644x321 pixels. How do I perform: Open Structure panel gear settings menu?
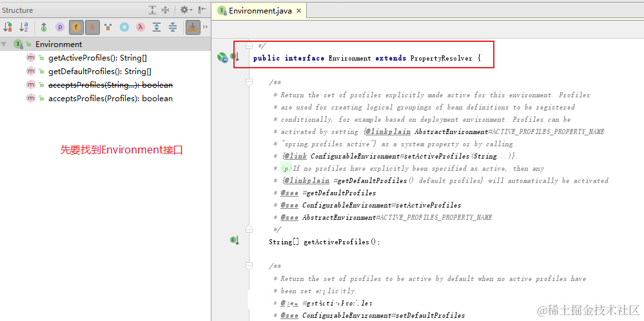[x=186, y=10]
